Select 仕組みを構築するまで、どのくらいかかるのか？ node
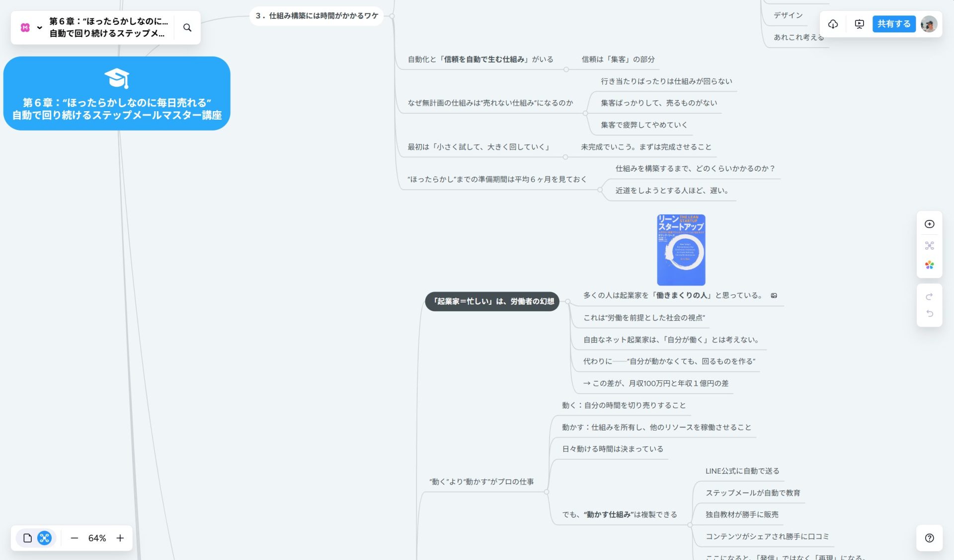 pyautogui.click(x=695, y=168)
